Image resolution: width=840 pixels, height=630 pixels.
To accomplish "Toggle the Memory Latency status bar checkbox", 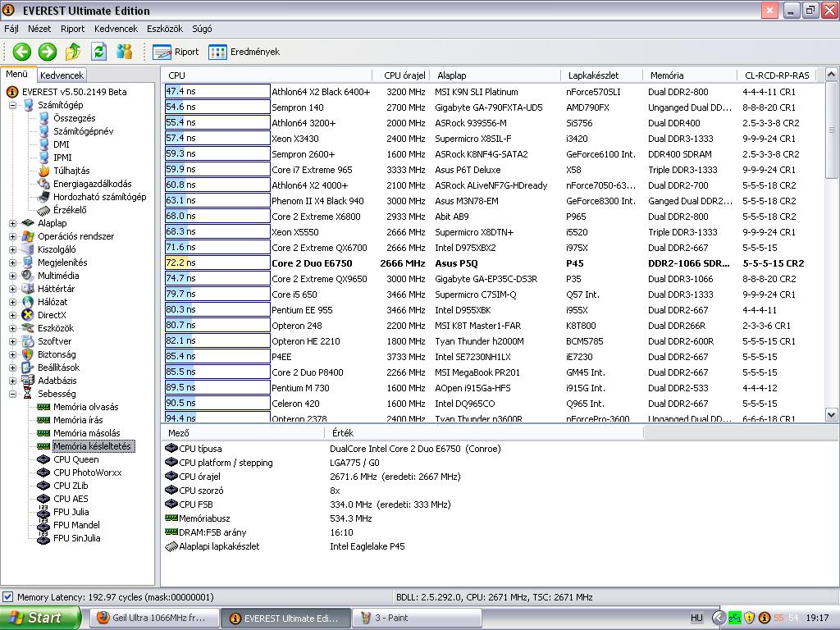I will (7, 597).
